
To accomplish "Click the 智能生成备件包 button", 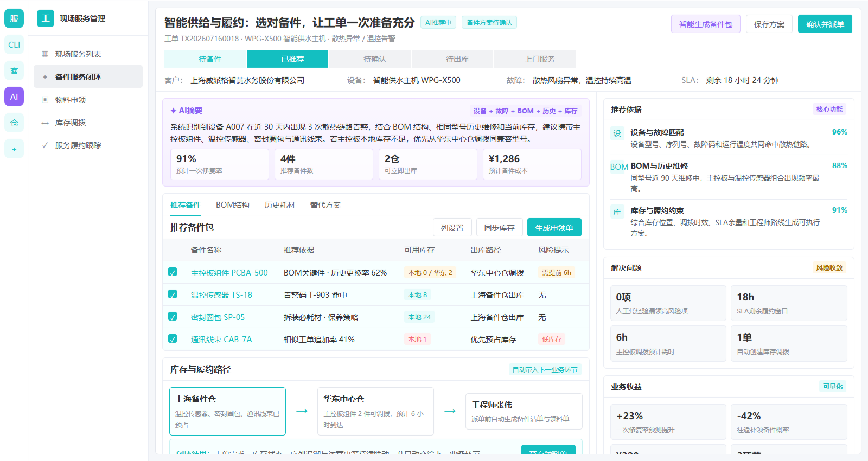I will click(x=706, y=24).
